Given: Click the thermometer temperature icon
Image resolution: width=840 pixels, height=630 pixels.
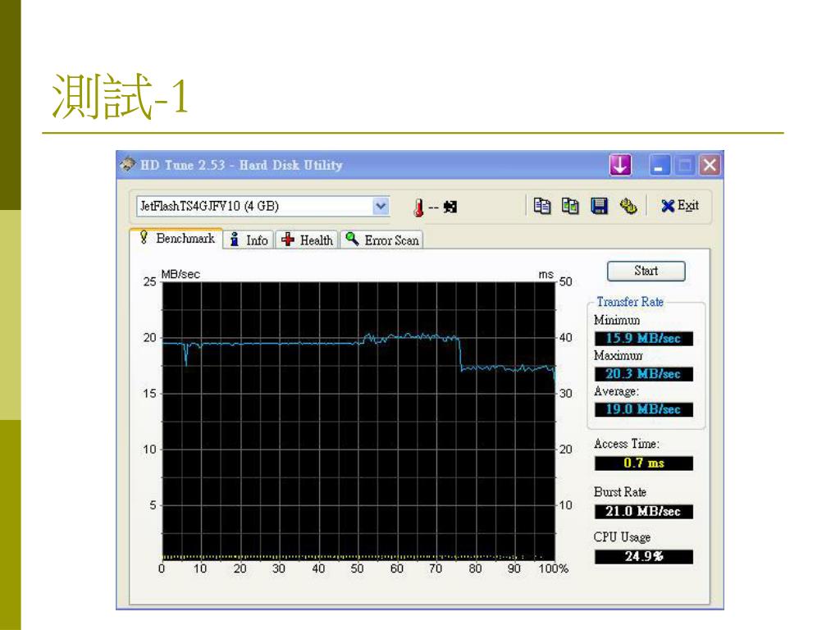Looking at the screenshot, I should 419,208.
